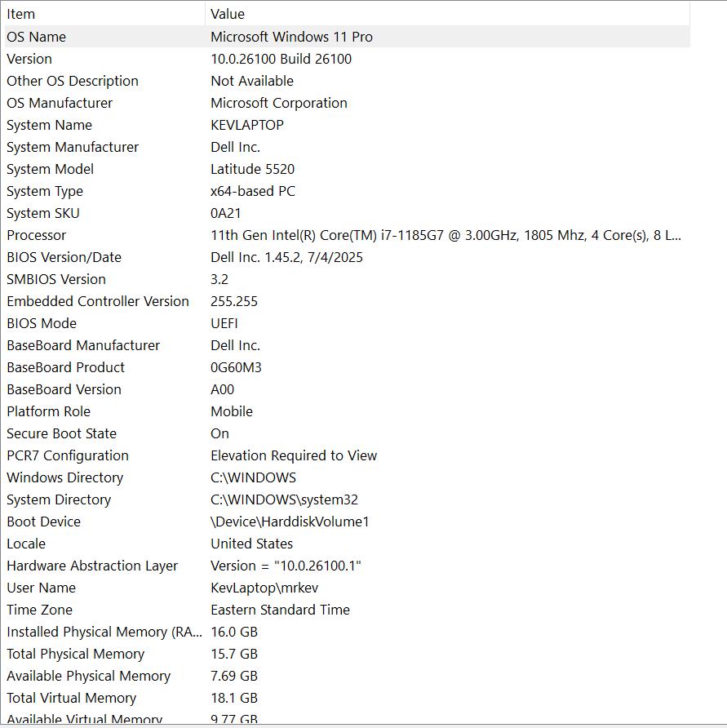Select the BaseBoard Product row
Image resolution: width=727 pixels, height=728 pixels.
65,367
